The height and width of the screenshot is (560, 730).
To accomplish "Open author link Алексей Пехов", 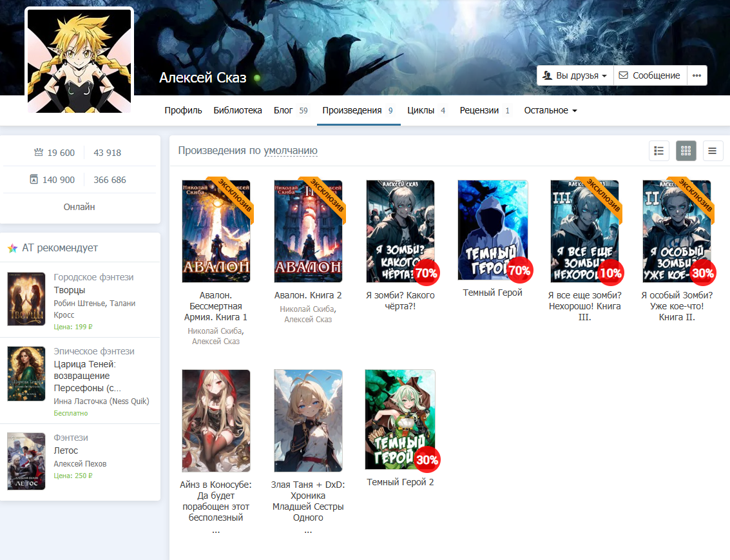I will (80, 463).
